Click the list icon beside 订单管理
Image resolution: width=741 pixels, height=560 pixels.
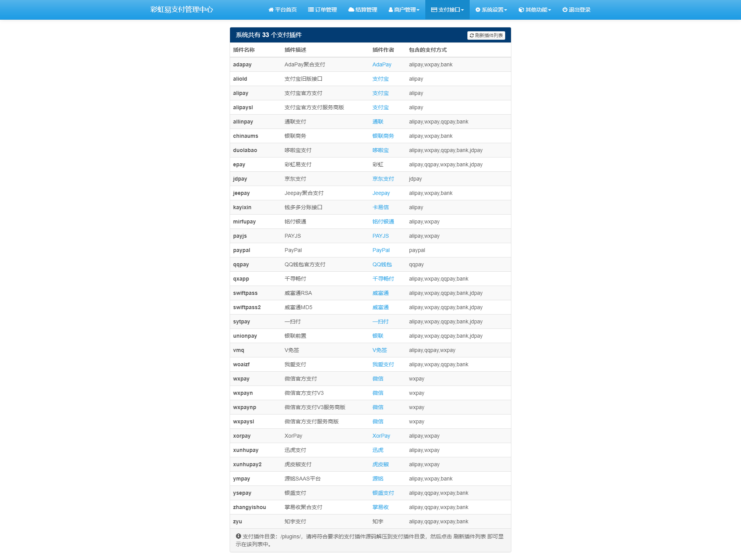click(311, 10)
